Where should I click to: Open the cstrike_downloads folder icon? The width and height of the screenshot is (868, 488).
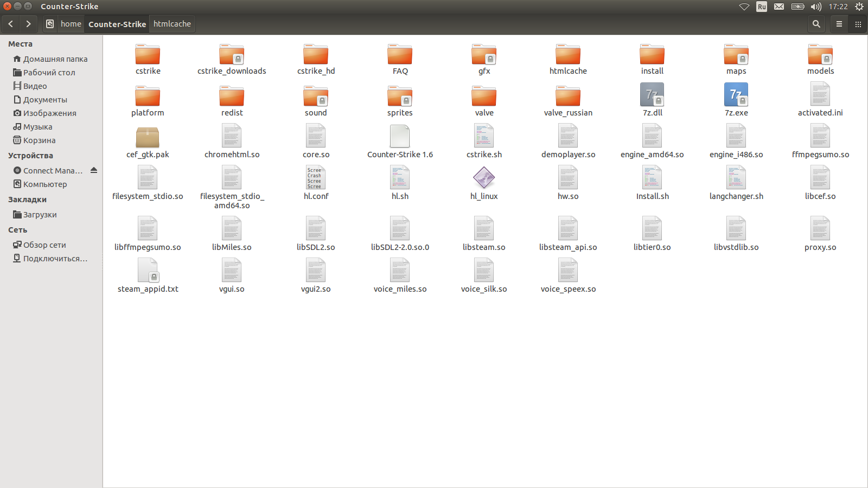click(x=232, y=54)
